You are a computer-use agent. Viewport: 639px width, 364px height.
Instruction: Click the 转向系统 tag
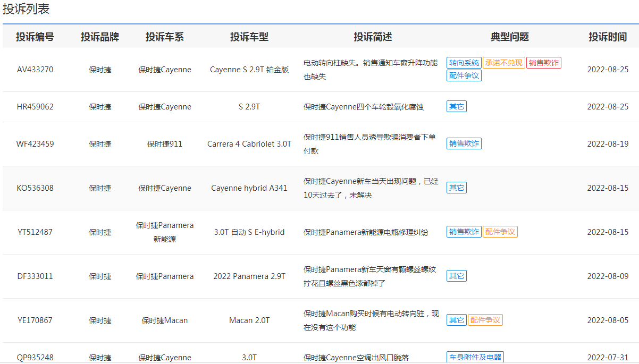464,63
